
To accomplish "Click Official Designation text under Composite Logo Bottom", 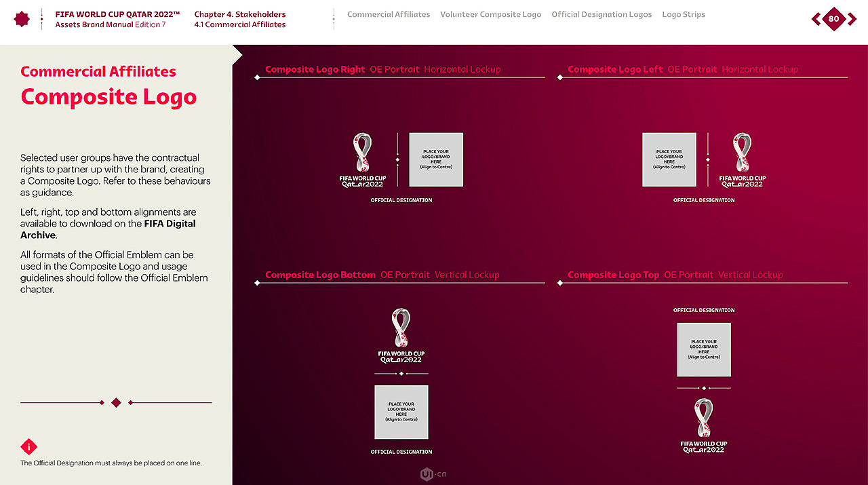I will pyautogui.click(x=401, y=452).
